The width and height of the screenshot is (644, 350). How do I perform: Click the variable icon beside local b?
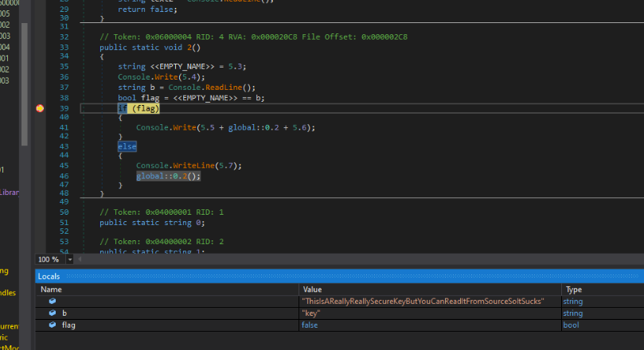pyautogui.click(x=53, y=313)
